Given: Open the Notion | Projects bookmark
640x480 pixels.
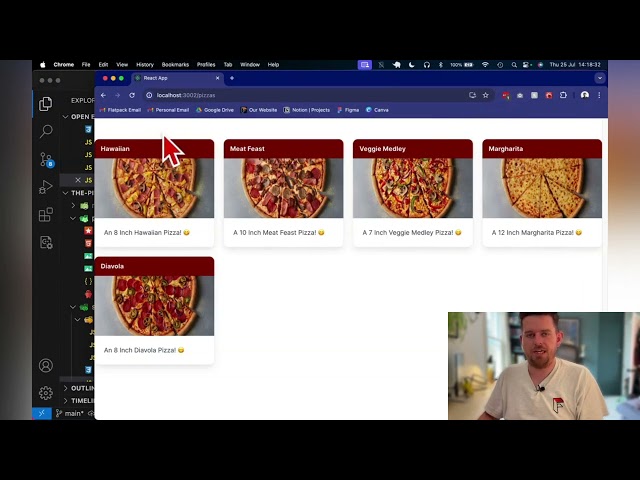Looking at the screenshot, I should pos(307,110).
